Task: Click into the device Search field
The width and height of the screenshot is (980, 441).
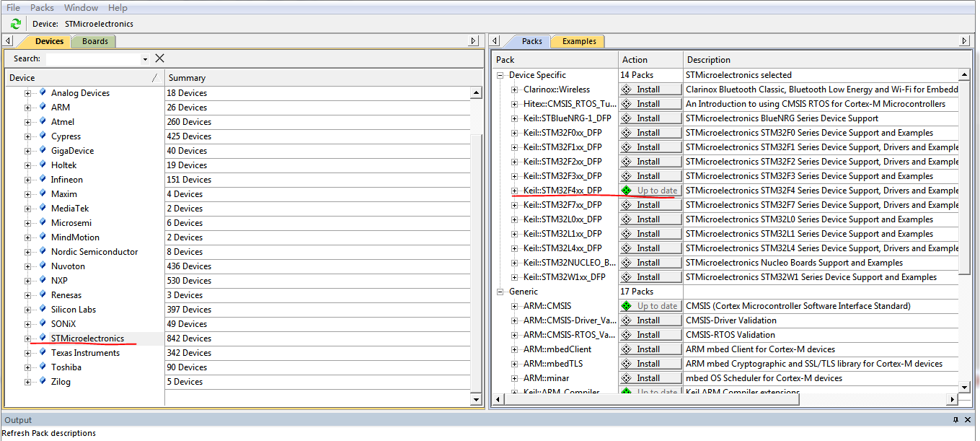Action: 92,59
